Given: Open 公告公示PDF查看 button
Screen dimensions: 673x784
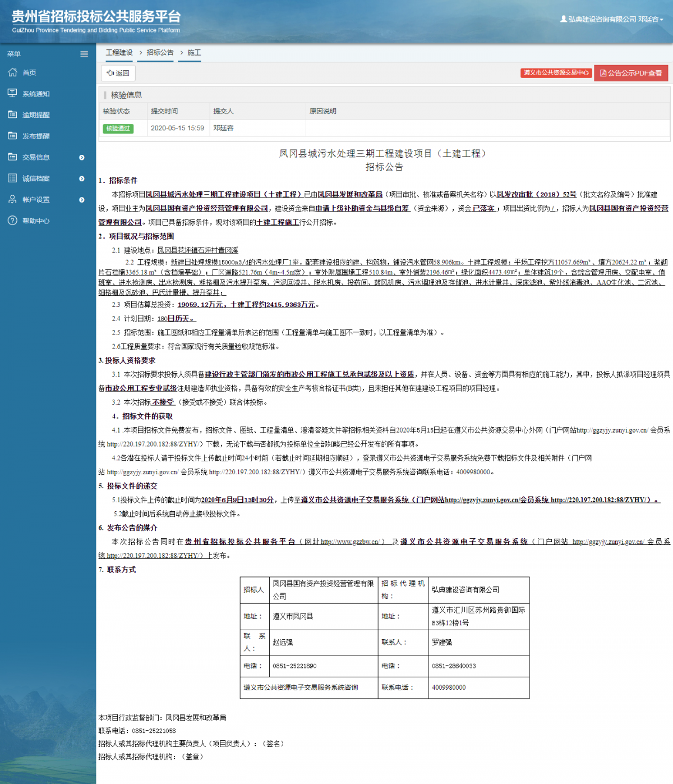Looking at the screenshot, I should [631, 73].
